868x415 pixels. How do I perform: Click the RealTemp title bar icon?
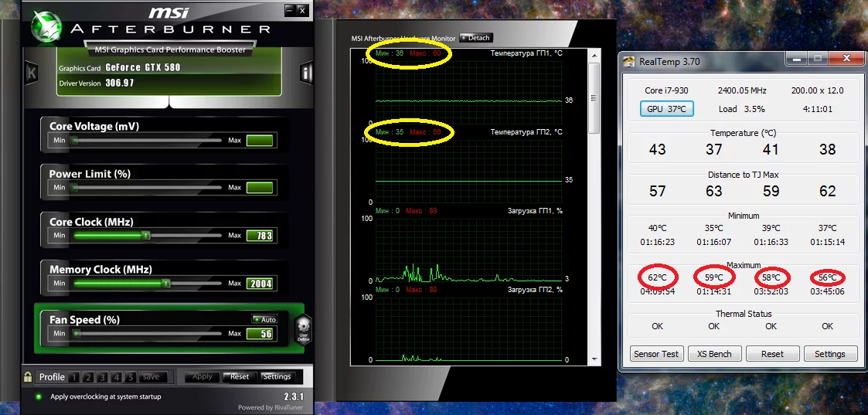click(x=629, y=61)
